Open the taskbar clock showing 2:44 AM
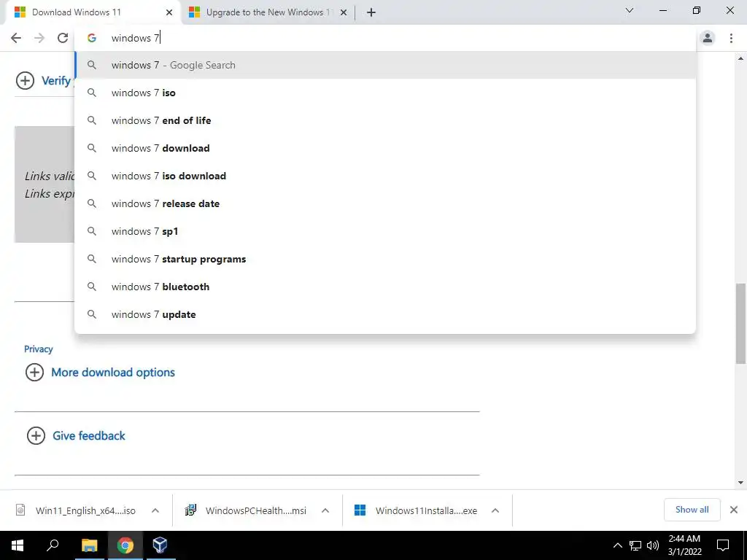Screen dimensions: 747x560 tap(684, 545)
